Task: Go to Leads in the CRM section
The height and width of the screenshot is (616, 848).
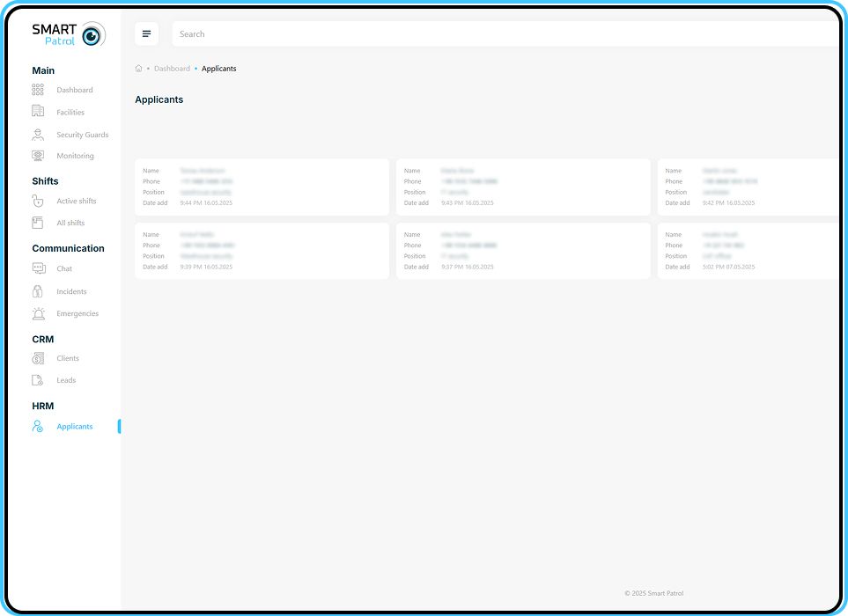Action: (66, 381)
